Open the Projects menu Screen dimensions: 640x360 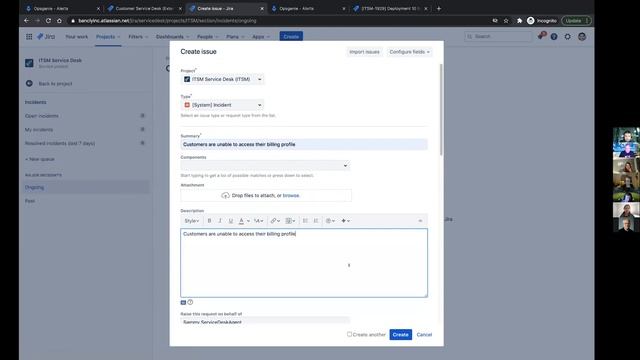(108, 37)
